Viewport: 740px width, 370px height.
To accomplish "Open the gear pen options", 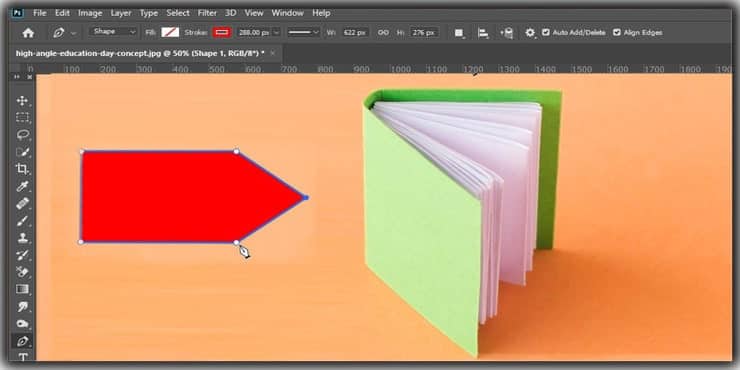I will (x=530, y=33).
